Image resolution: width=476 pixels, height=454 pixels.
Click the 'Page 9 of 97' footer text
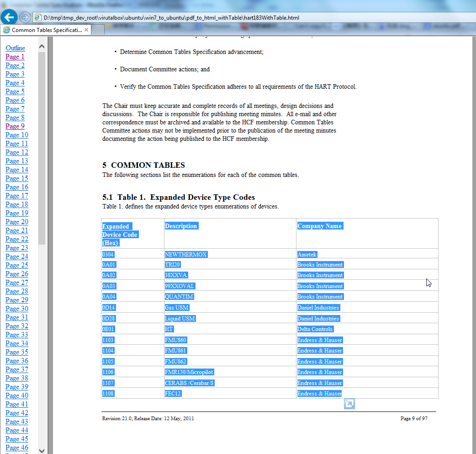(x=414, y=418)
